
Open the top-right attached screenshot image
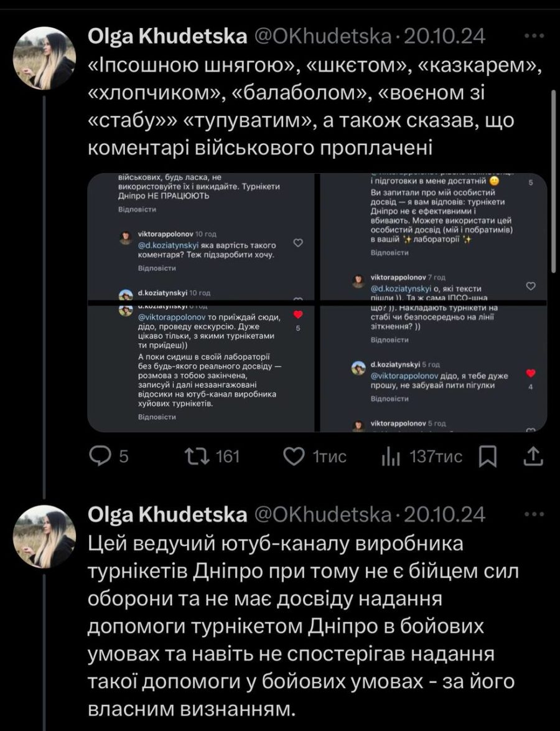tap(433, 238)
